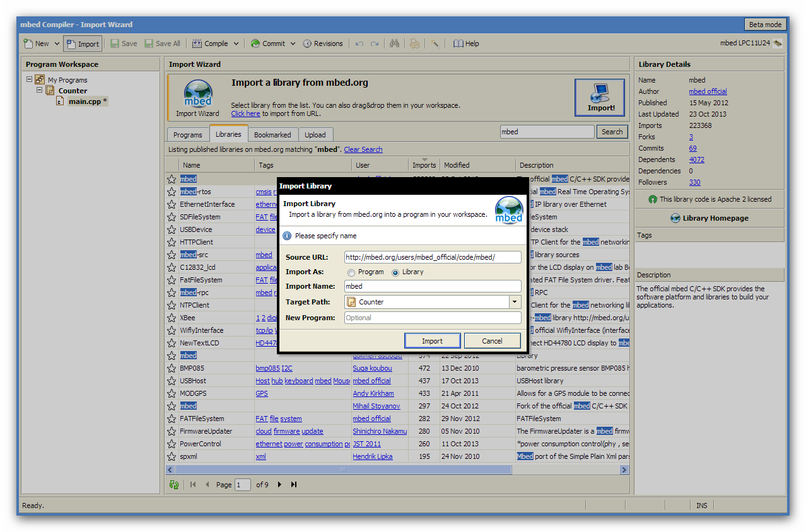Click Cancel in Import Library dialog
Image resolution: width=806 pixels, height=532 pixels.
492,341
